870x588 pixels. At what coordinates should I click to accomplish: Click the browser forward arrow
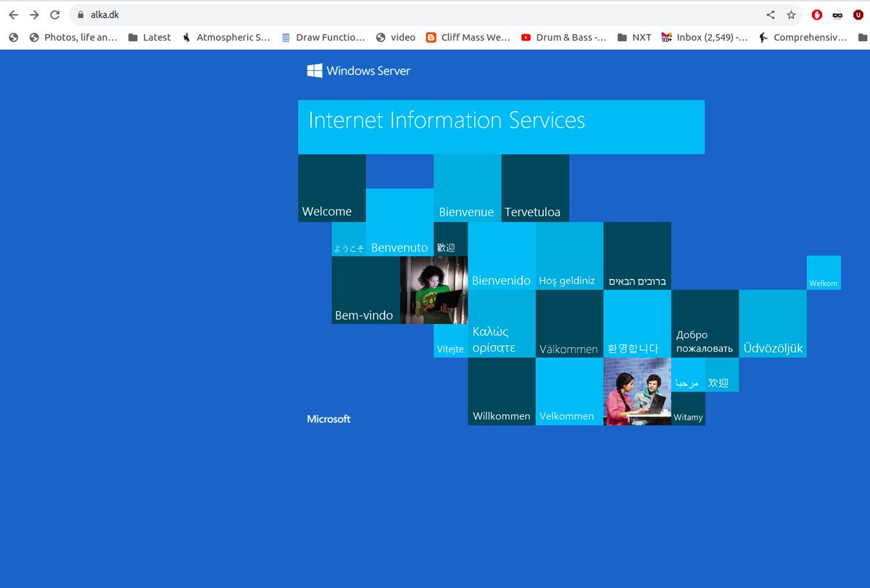34,15
